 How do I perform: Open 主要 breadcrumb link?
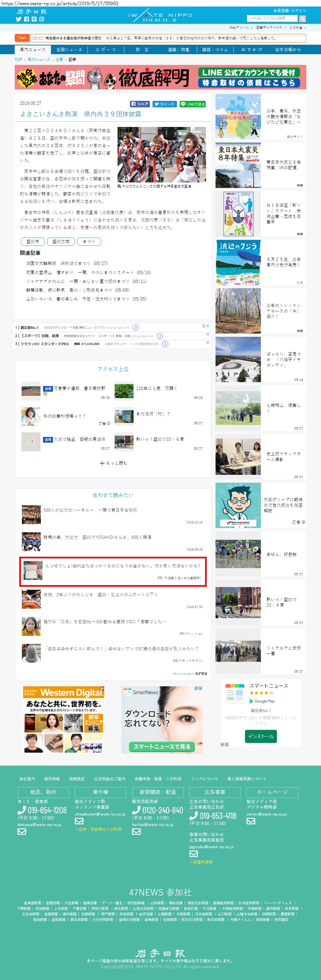click(59, 60)
